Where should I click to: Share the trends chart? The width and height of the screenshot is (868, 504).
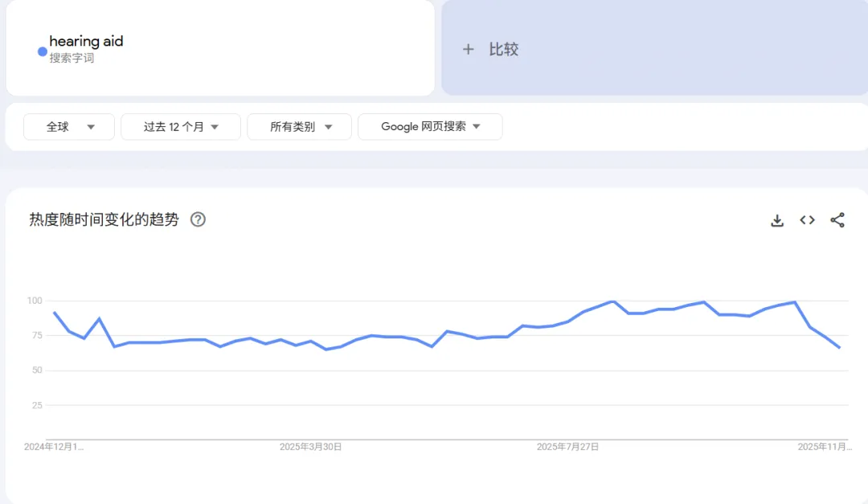tap(837, 219)
